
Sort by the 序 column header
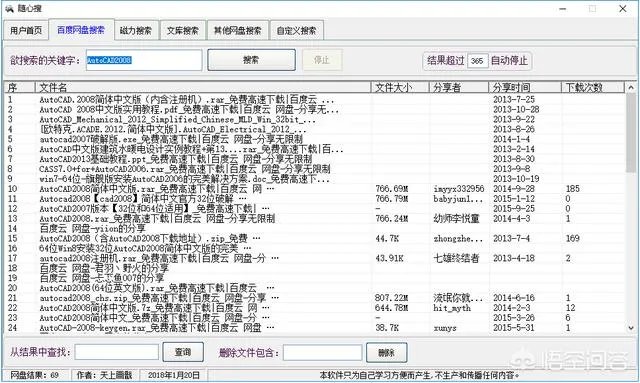pos(19,87)
